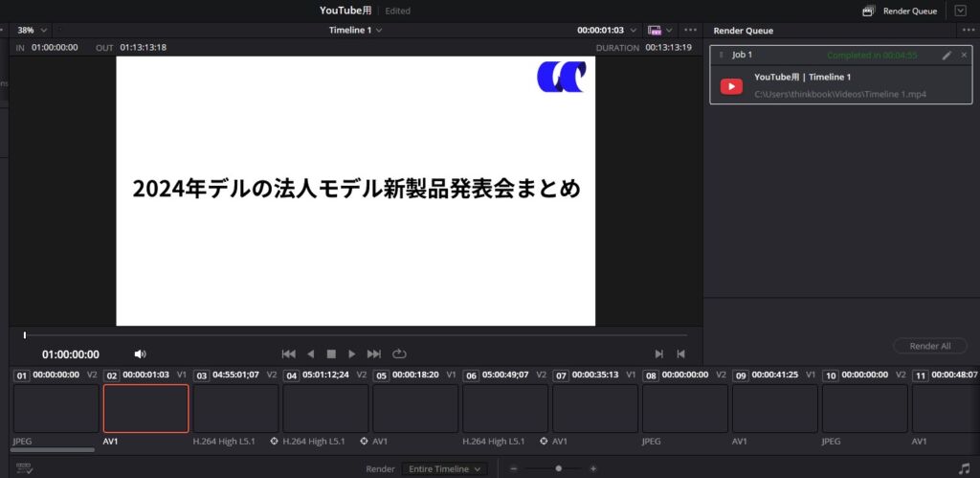Viewport: 980px width, 478px height.
Task: Play the timeline forward
Action: coord(352,354)
